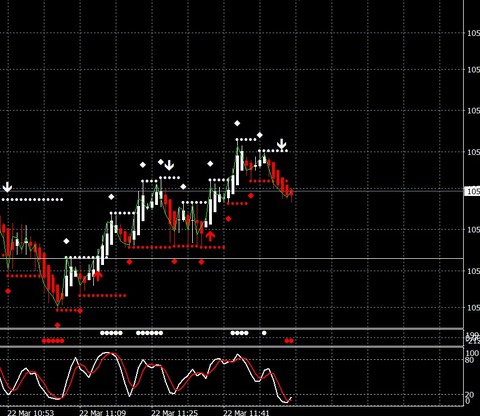Select the white down arrow above the latest red candles
This screenshot has height=416, width=480.
pyautogui.click(x=282, y=144)
